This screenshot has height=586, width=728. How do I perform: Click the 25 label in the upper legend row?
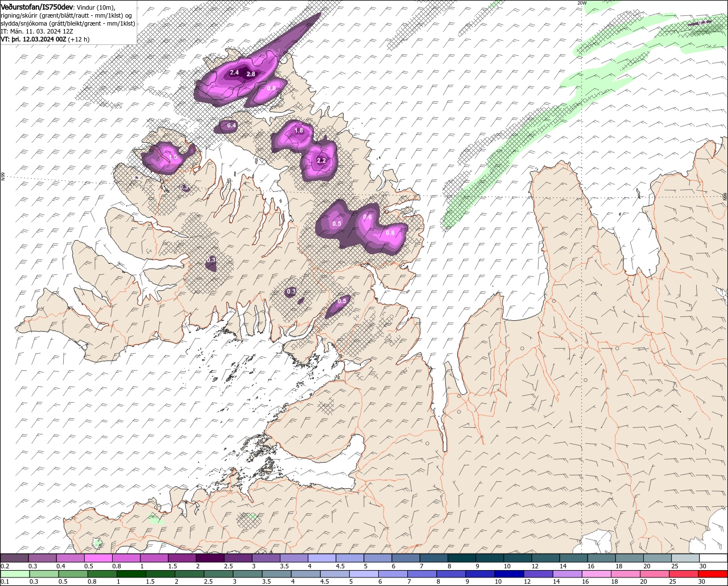click(675, 566)
